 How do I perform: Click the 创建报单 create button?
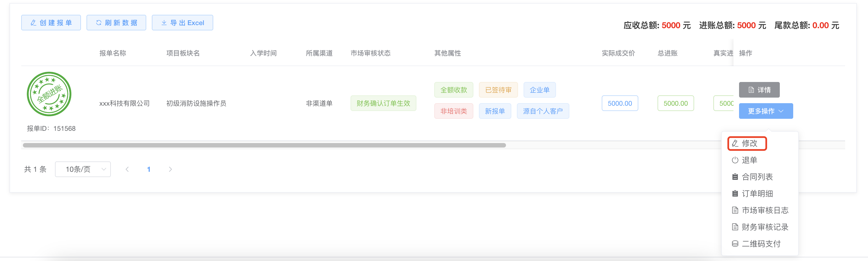tap(51, 23)
